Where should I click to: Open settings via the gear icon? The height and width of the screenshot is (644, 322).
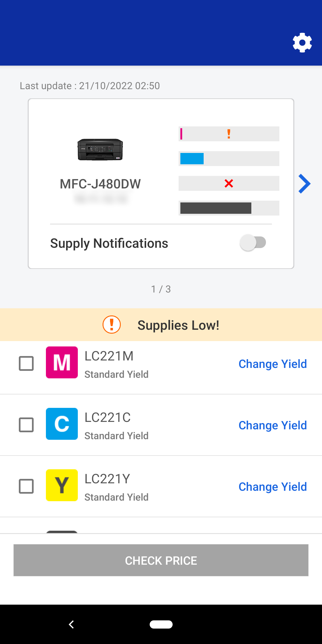302,43
